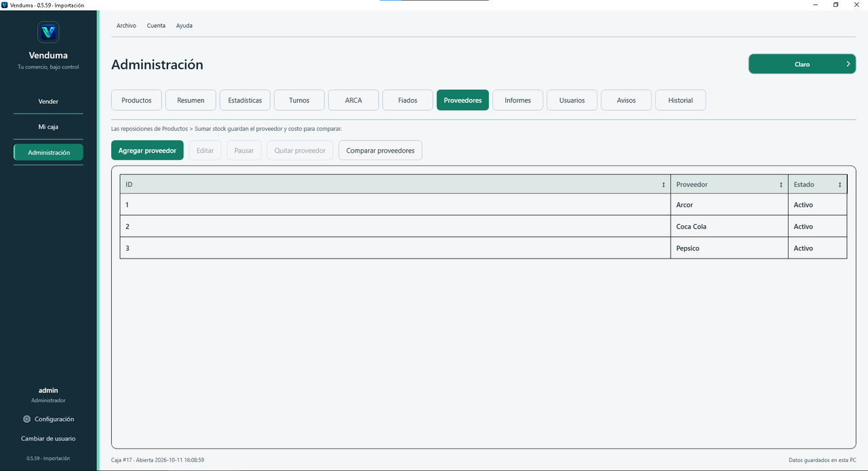Click the Agregar proveedor button
This screenshot has width=868, height=471.
147,150
